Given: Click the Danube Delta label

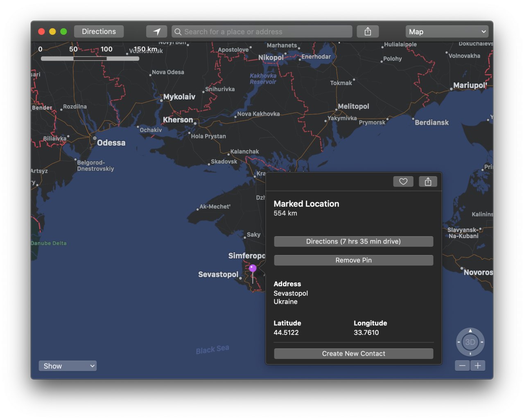Looking at the screenshot, I should [49, 243].
